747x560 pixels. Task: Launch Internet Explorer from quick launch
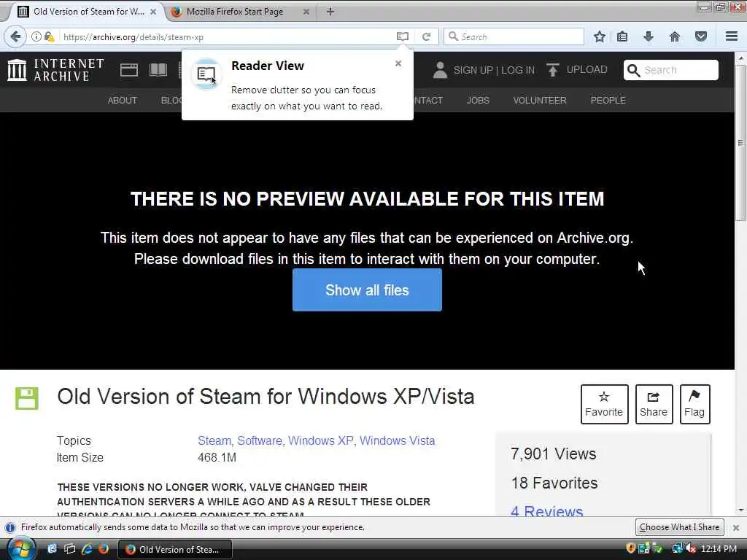pyautogui.click(x=87, y=549)
